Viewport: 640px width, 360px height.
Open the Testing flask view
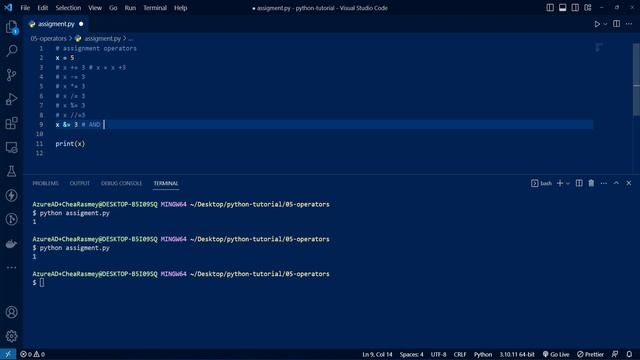(11, 171)
